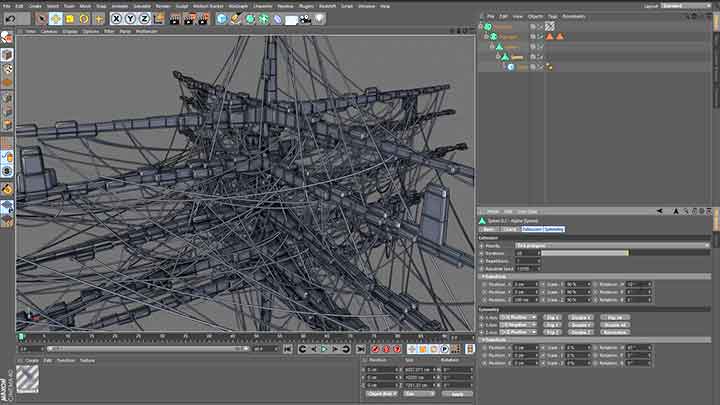Toggle Autokeying button in timeline
720x405 pixels.
pyautogui.click(x=386, y=349)
